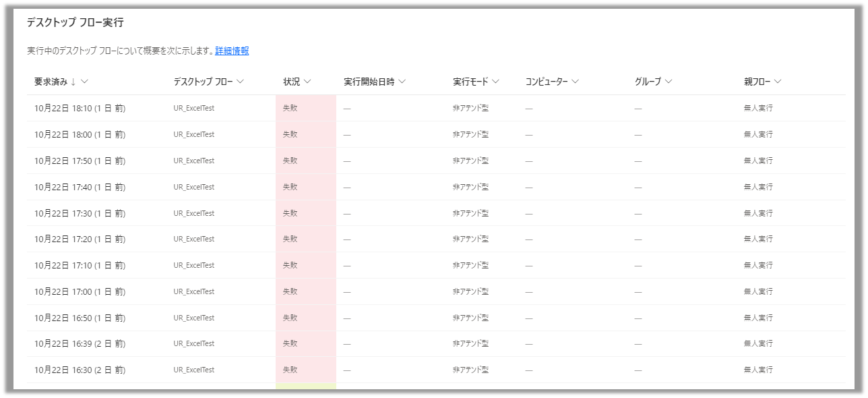
Task: Open UR_ExcelTest in the 17:00 row
Action: point(194,291)
